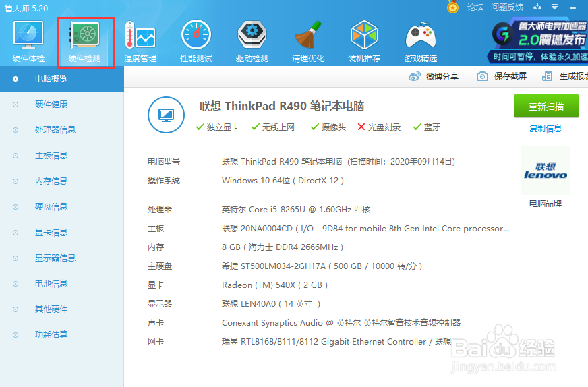Minimize the 鲁大师 window

(572, 7)
